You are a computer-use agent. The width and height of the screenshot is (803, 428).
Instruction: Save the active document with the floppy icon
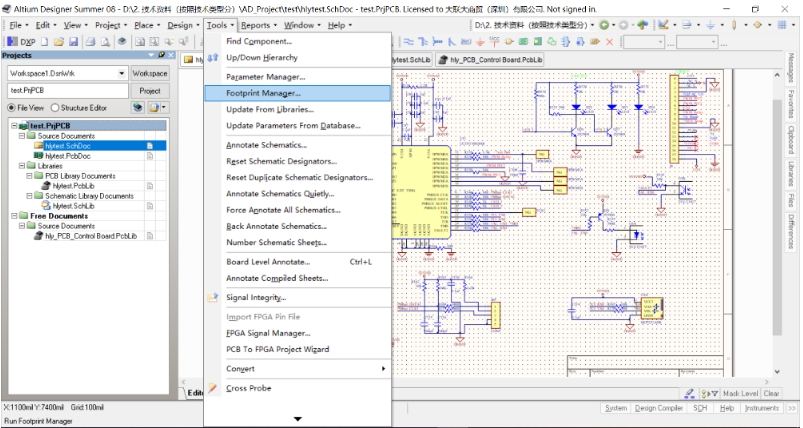[73, 42]
